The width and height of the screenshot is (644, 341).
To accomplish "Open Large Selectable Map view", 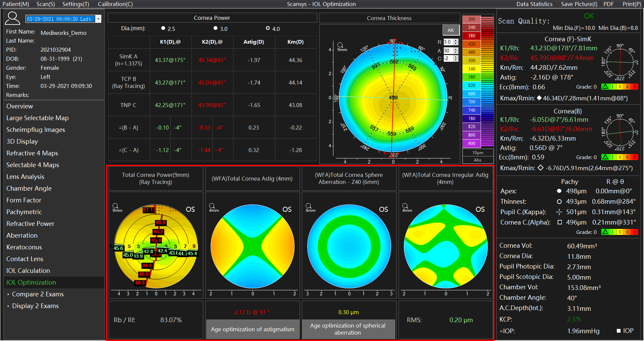I will 54,118.
